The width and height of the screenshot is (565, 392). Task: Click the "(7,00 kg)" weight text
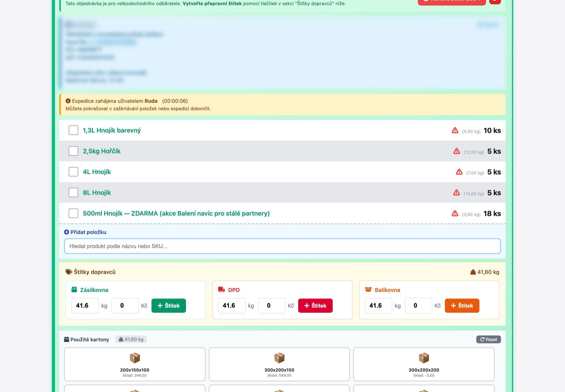[x=475, y=173]
